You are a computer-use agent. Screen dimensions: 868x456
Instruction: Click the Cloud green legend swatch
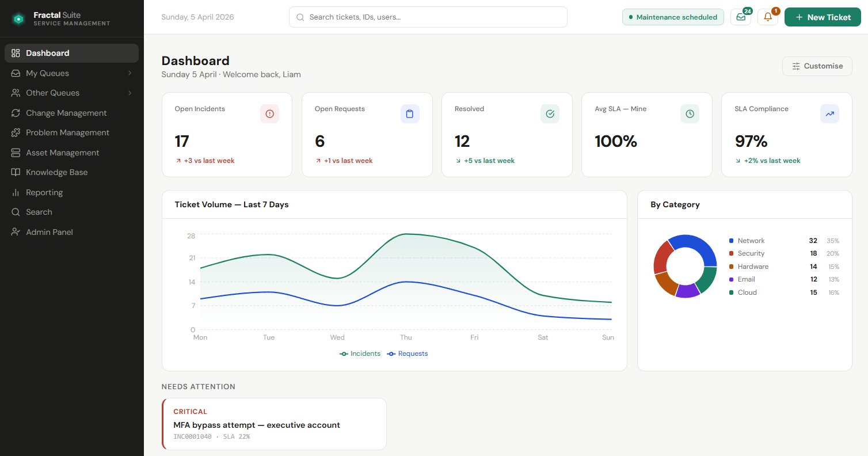(x=731, y=292)
